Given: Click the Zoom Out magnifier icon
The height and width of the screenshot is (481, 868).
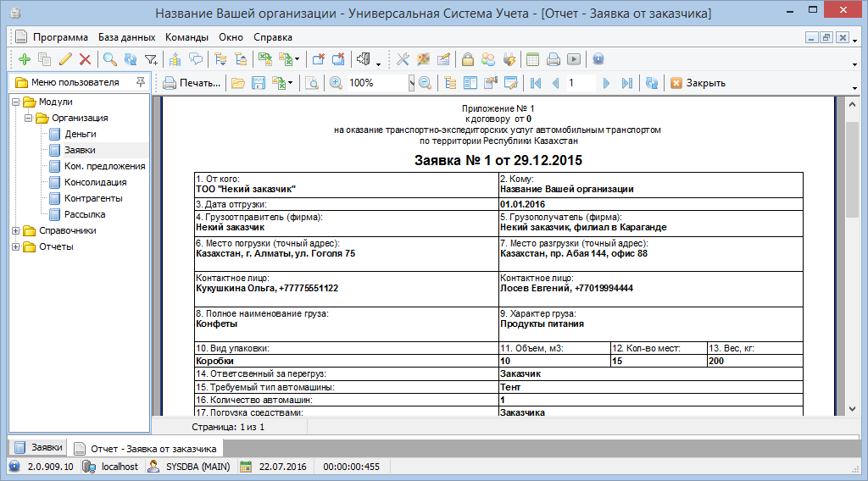Looking at the screenshot, I should (425, 83).
